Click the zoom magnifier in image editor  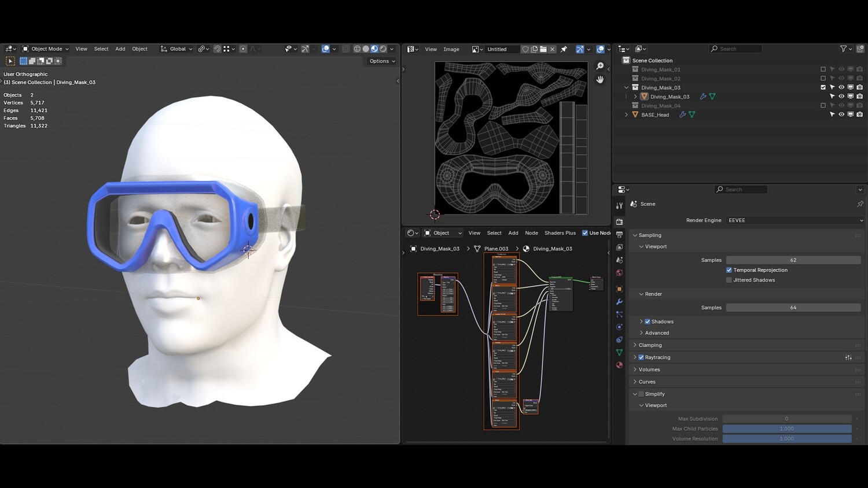pos(600,66)
